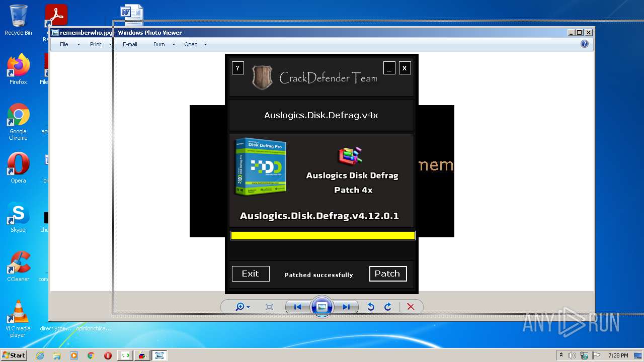644x362 pixels.
Task: Go to the previous photo
Action: pos(298,307)
